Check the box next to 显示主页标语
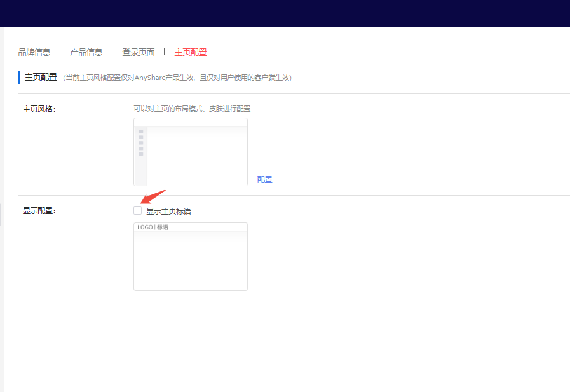The height and width of the screenshot is (392, 570). click(137, 210)
